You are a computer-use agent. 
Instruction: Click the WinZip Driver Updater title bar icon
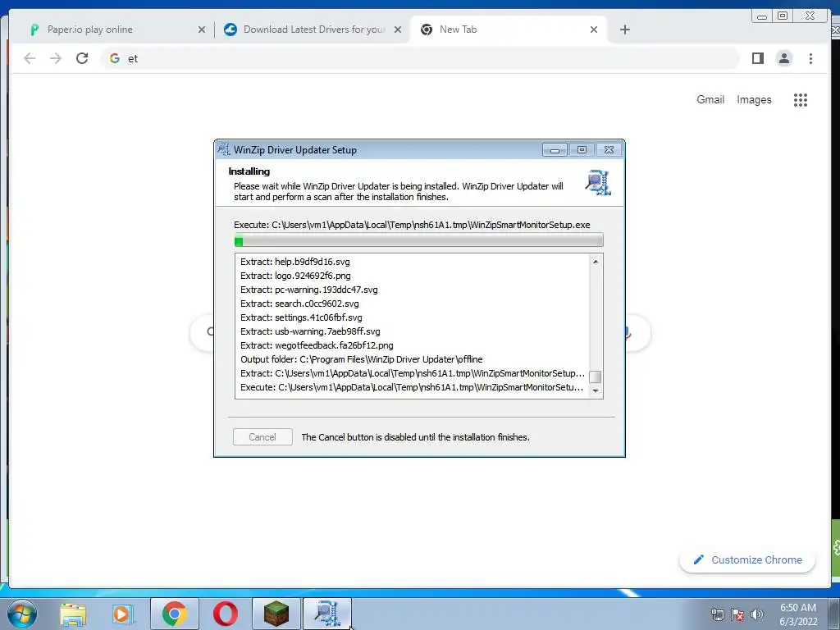(x=223, y=149)
